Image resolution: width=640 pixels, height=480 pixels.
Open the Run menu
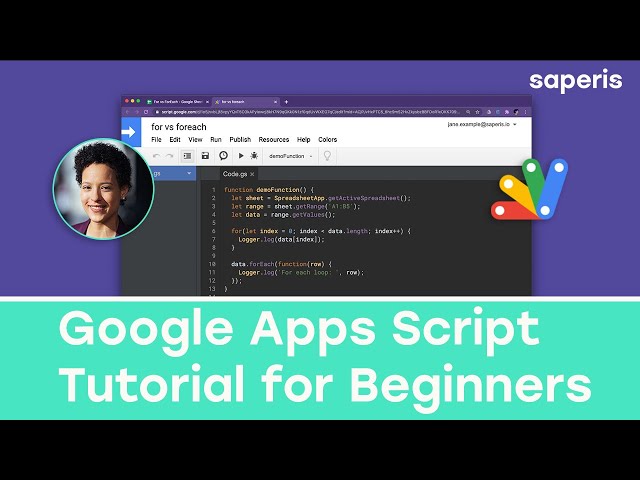pyautogui.click(x=216, y=140)
